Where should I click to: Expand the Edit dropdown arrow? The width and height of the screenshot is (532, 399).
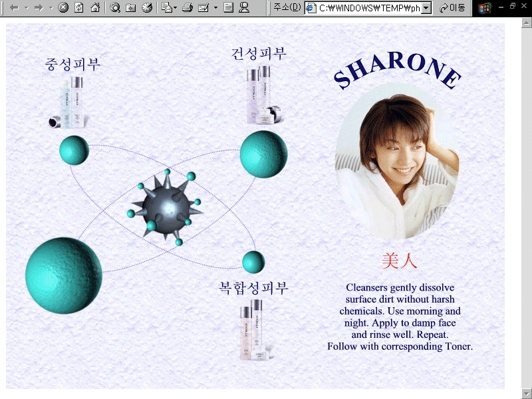click(x=215, y=7)
